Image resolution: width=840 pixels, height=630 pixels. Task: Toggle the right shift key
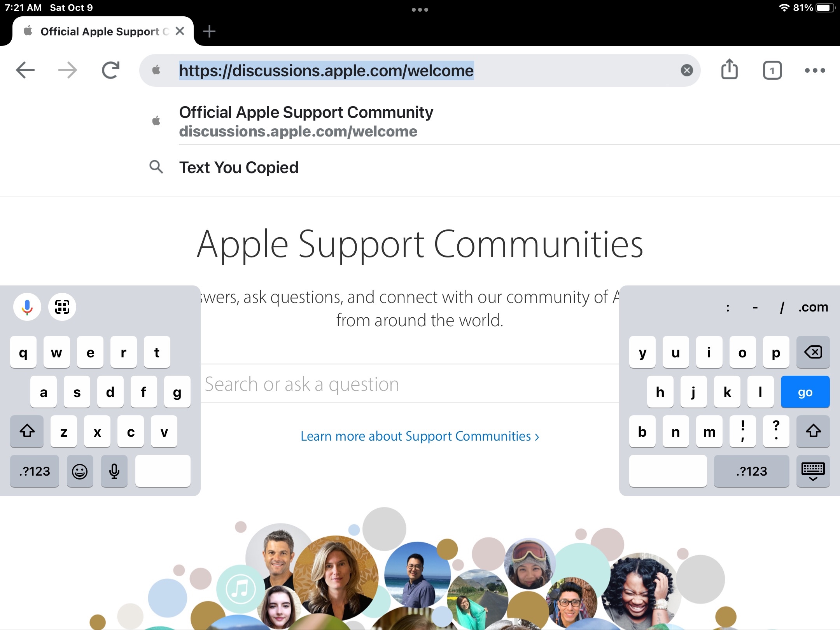point(813,431)
